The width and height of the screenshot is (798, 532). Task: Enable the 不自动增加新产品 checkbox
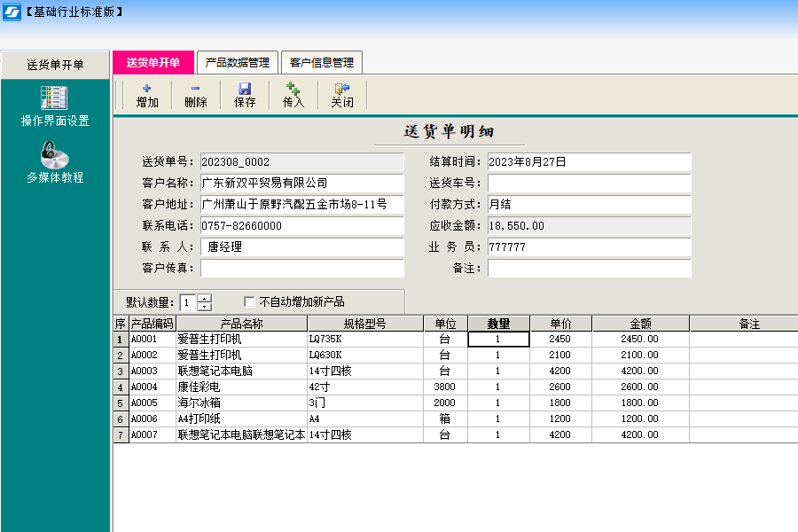(x=250, y=301)
